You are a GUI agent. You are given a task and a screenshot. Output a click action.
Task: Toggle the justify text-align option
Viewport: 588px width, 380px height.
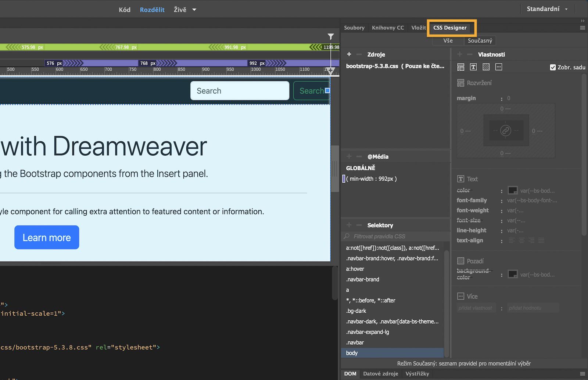[x=541, y=240]
